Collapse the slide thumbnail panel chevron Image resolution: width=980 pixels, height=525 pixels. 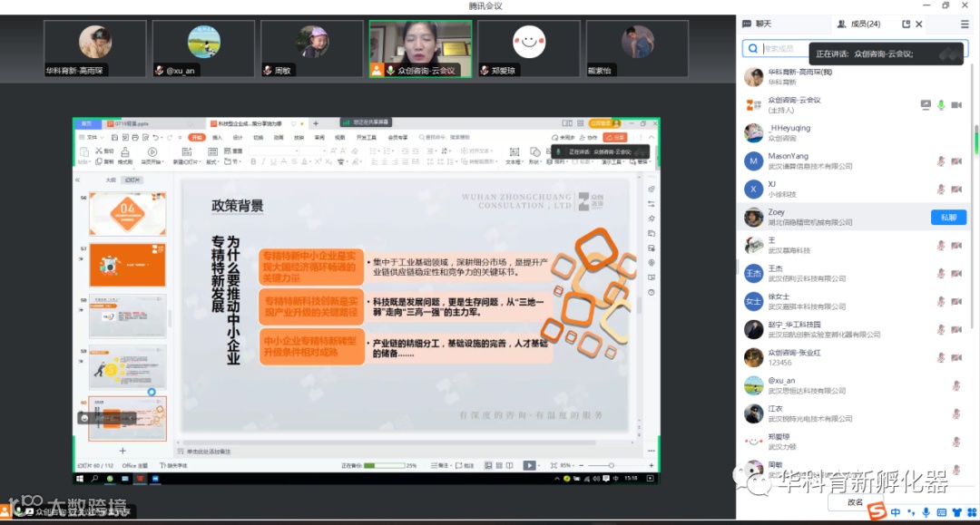click(x=78, y=180)
